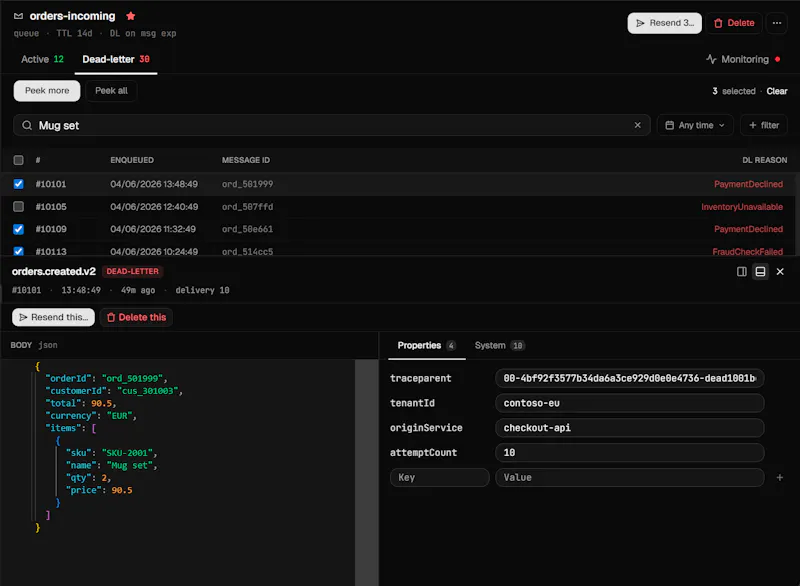This screenshot has width=800, height=586.
Task: Click the delivery 10 label
Action: (202, 290)
